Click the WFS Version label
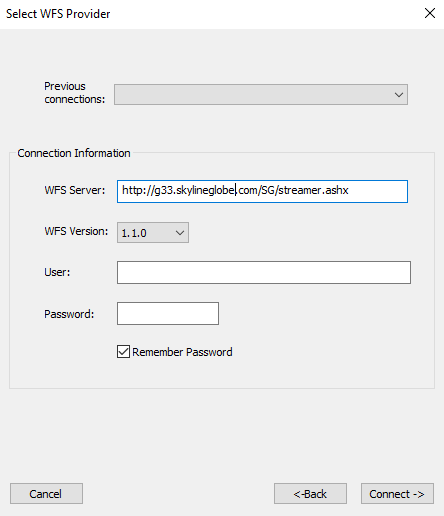The height and width of the screenshot is (516, 444). tap(76, 231)
